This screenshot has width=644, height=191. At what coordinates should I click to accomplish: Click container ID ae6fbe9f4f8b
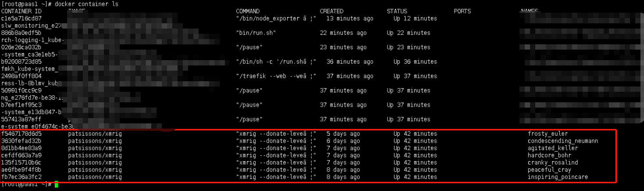[21, 170]
